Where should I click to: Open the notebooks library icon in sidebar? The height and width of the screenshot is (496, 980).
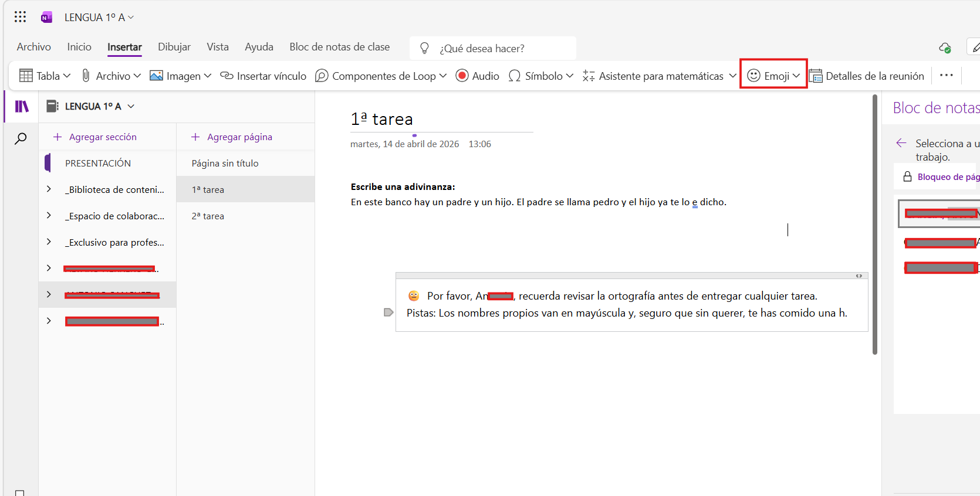point(22,106)
